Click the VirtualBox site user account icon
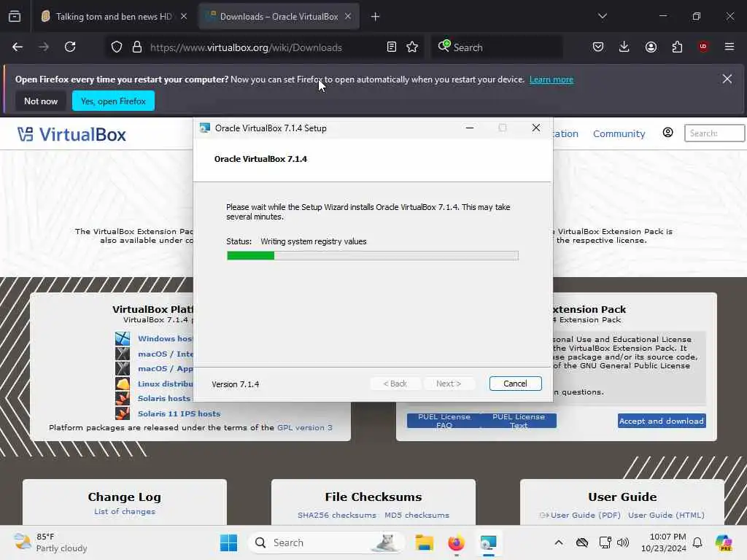The image size is (747, 560). 668,133
